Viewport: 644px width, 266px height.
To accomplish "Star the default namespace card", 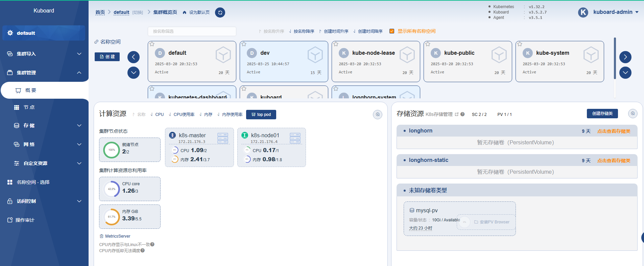I will coord(152,44).
